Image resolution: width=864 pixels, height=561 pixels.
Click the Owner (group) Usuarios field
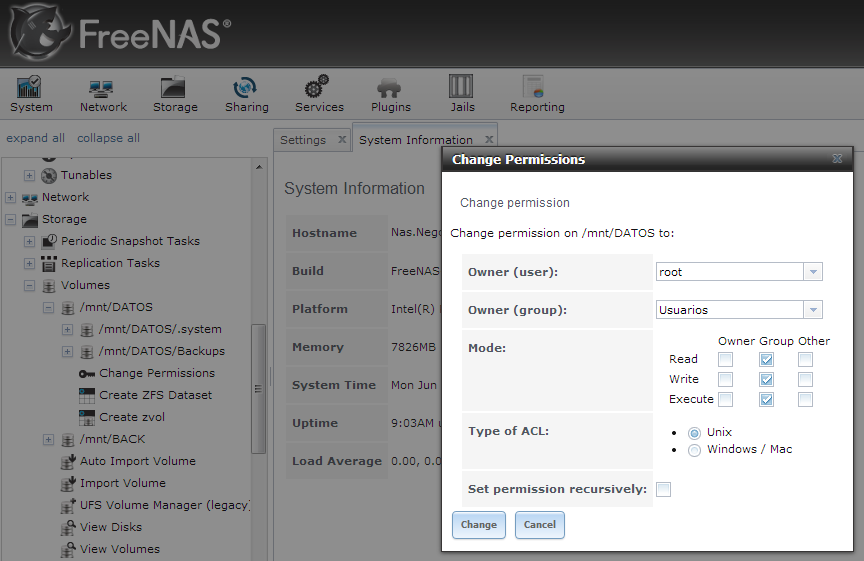pyautogui.click(x=730, y=310)
